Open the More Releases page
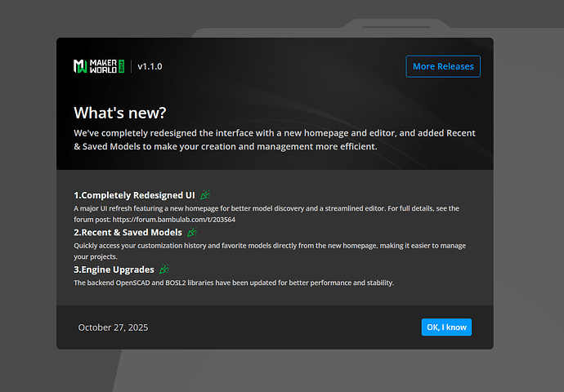 (443, 66)
